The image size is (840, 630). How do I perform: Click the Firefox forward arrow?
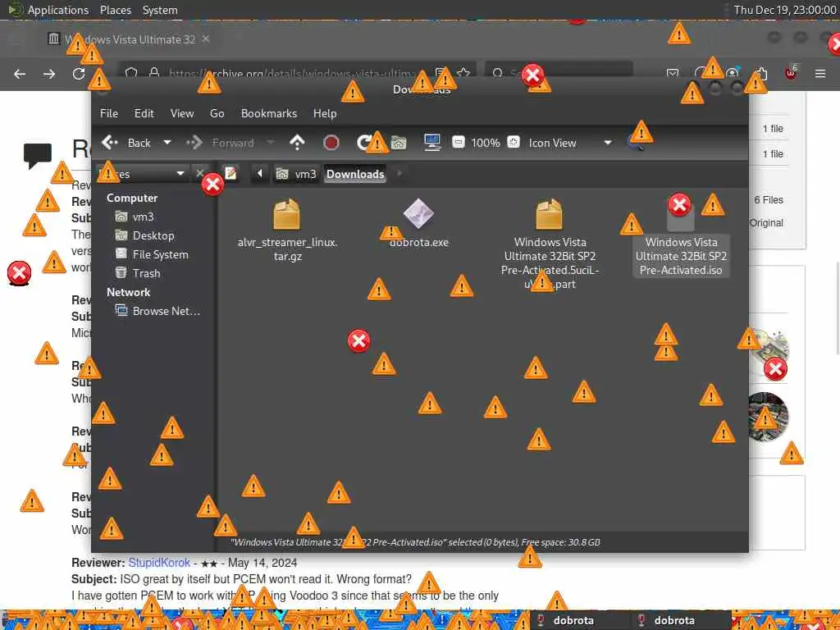coord(49,74)
